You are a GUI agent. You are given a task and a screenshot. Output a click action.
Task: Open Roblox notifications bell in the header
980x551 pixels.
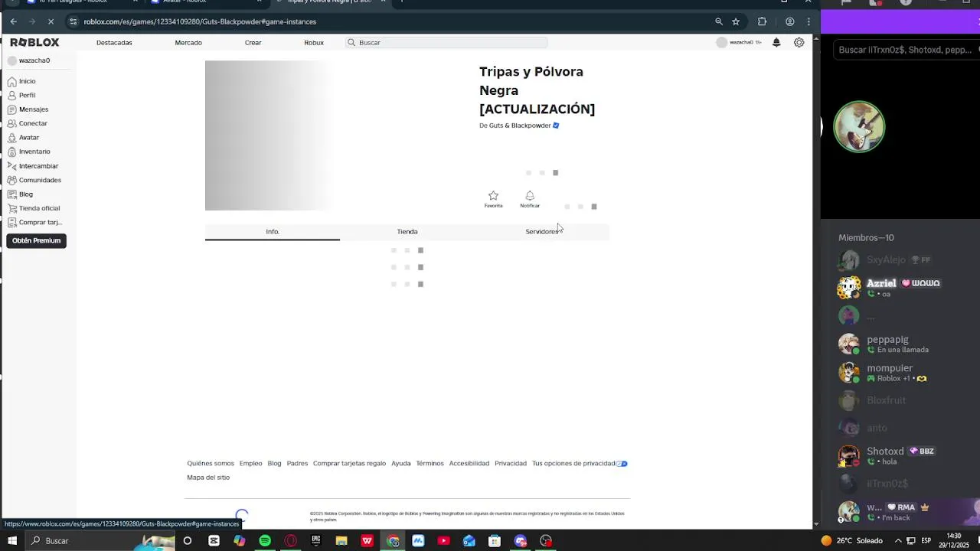pos(776,43)
